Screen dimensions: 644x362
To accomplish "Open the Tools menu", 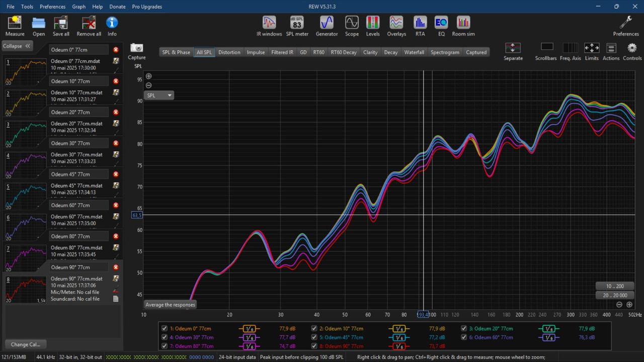I will click(27, 7).
